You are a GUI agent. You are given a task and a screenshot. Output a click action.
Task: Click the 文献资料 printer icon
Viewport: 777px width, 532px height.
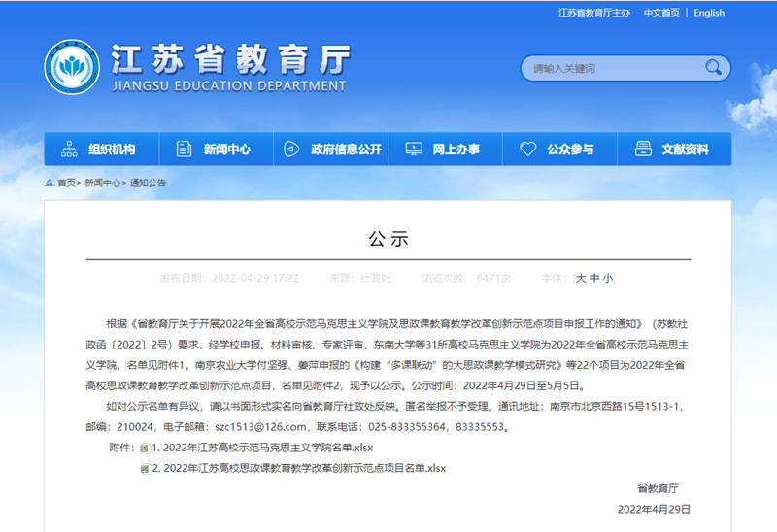coord(643,149)
